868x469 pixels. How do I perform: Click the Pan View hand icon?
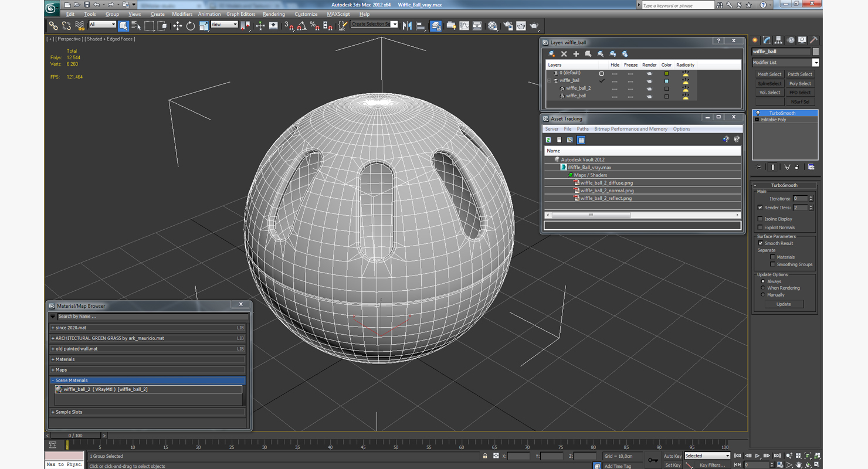(x=799, y=465)
